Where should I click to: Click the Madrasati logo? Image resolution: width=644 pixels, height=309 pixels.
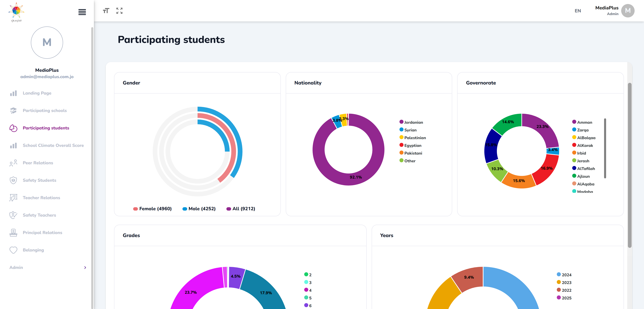tap(16, 12)
